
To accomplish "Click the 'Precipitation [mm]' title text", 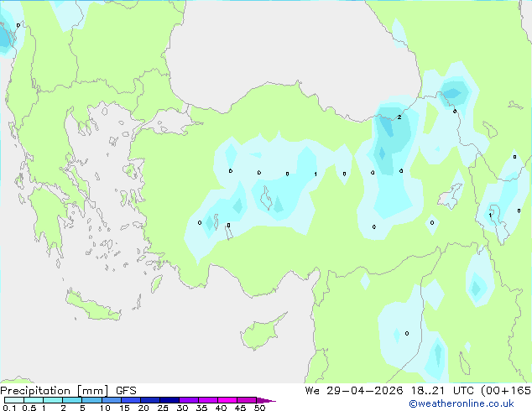I will (x=55, y=391).
